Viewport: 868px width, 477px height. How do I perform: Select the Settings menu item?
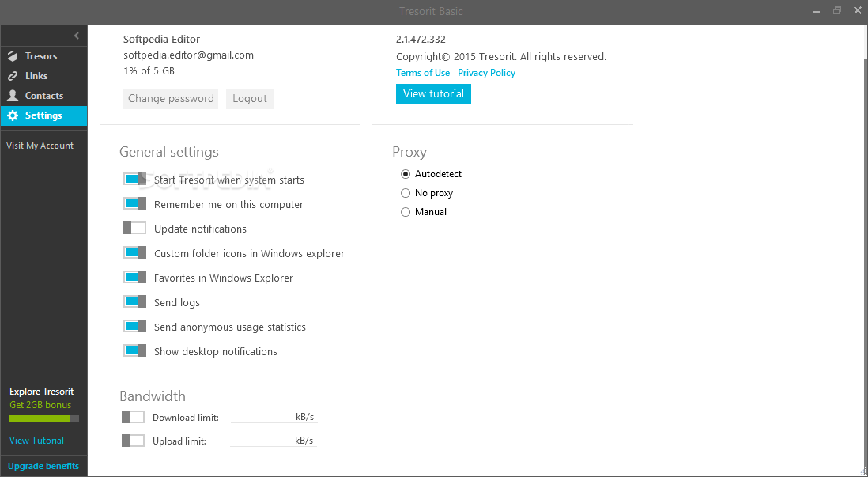(x=43, y=115)
